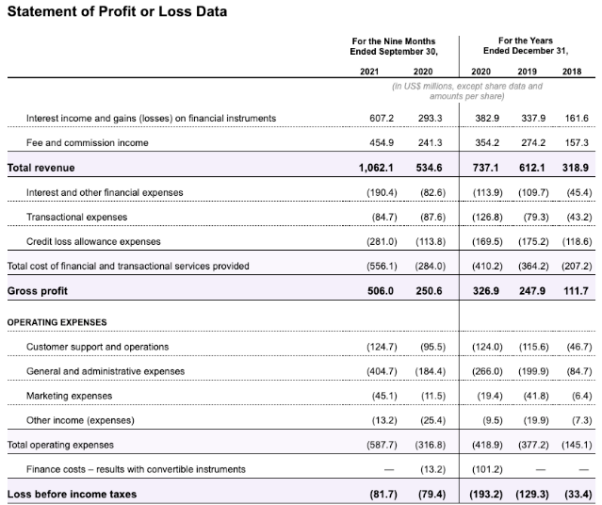Click the (193.2) loss before taxes value
The width and height of the screenshot is (602, 505).
pos(486,494)
